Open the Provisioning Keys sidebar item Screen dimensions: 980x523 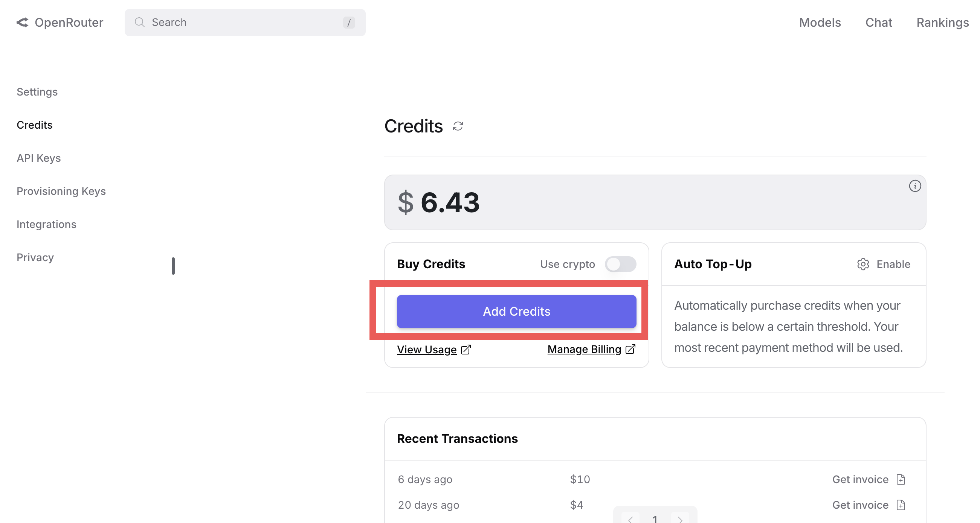pyautogui.click(x=61, y=191)
